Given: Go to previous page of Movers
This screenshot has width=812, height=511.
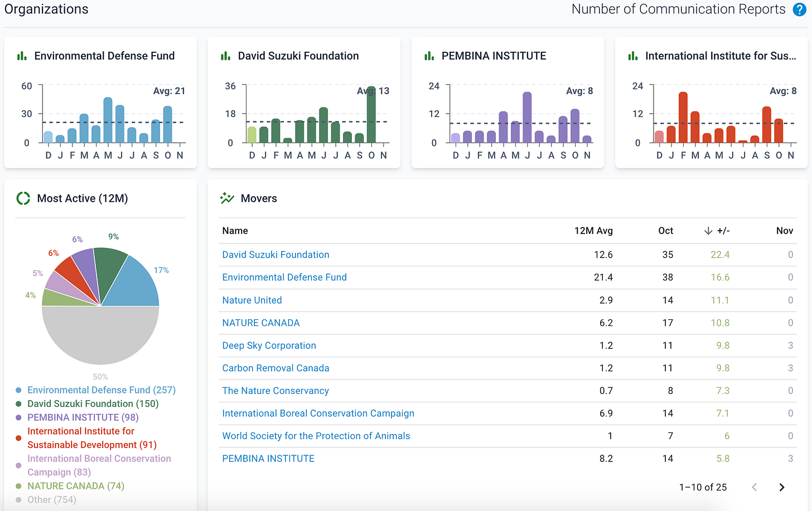Looking at the screenshot, I should [x=754, y=487].
